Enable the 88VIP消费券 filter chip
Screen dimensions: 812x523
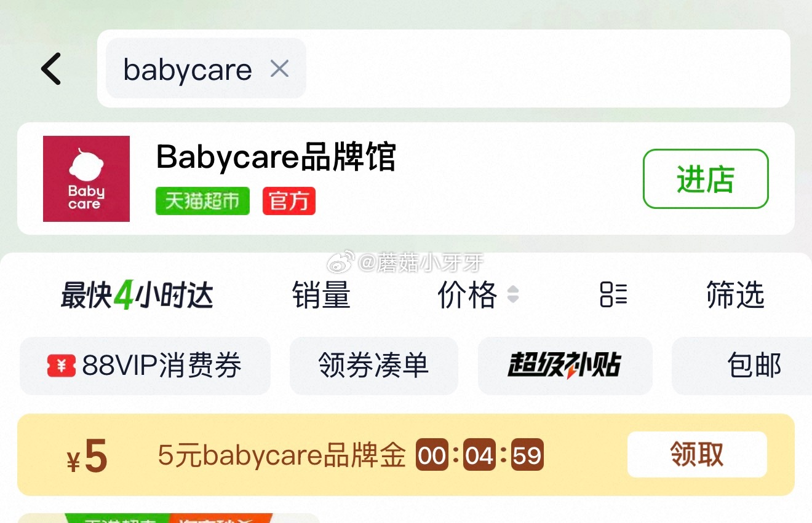[x=145, y=366]
